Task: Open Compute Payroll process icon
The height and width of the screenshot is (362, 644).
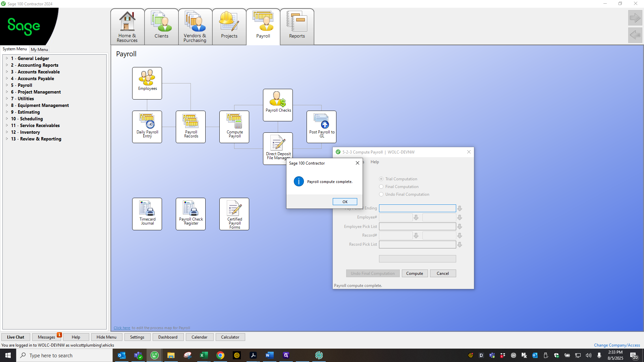Action: [234, 127]
